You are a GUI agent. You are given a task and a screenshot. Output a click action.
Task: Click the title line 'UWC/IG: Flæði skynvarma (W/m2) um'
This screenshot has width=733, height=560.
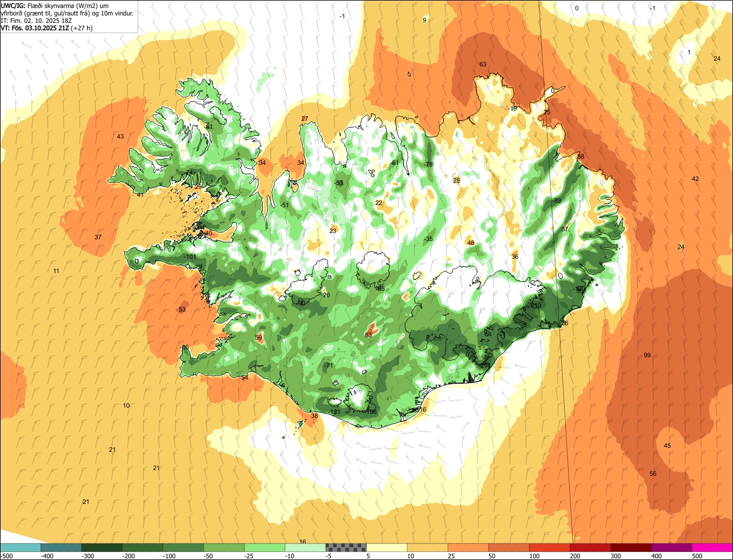click(55, 5)
